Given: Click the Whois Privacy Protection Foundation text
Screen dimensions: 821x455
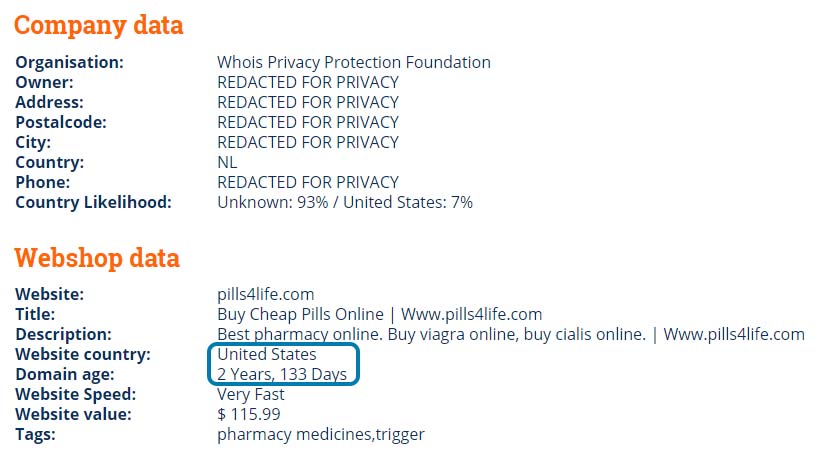Looking at the screenshot, I should tap(354, 62).
